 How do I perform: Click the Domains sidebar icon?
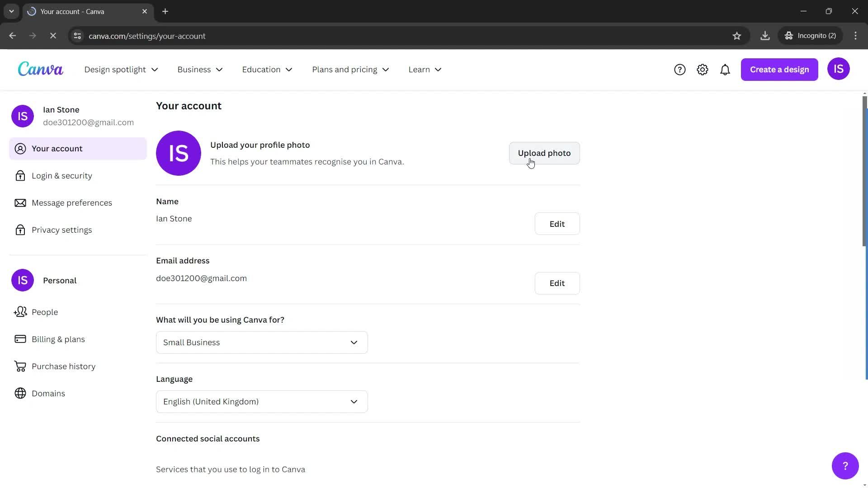coord(20,393)
